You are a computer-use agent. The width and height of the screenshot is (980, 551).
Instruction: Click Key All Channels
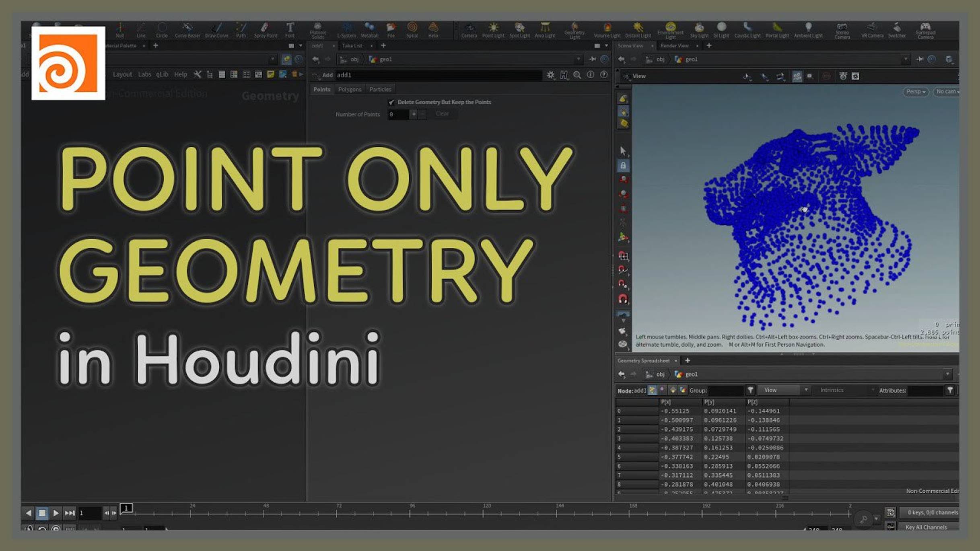[x=926, y=527]
